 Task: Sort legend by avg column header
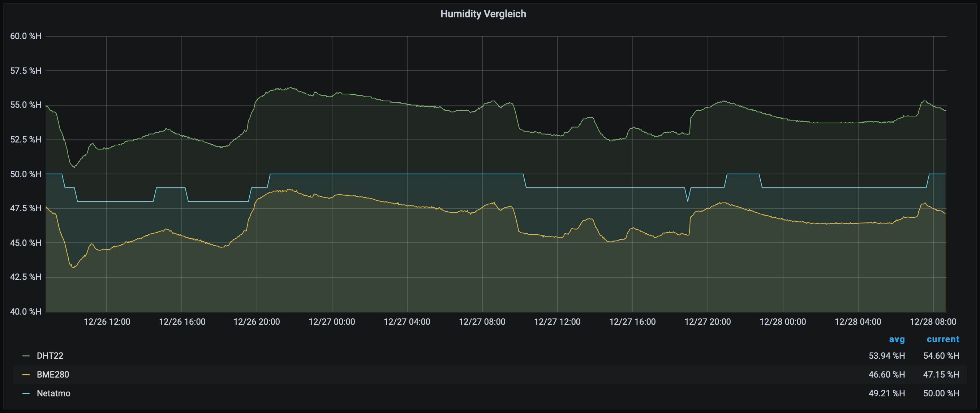(x=896, y=339)
